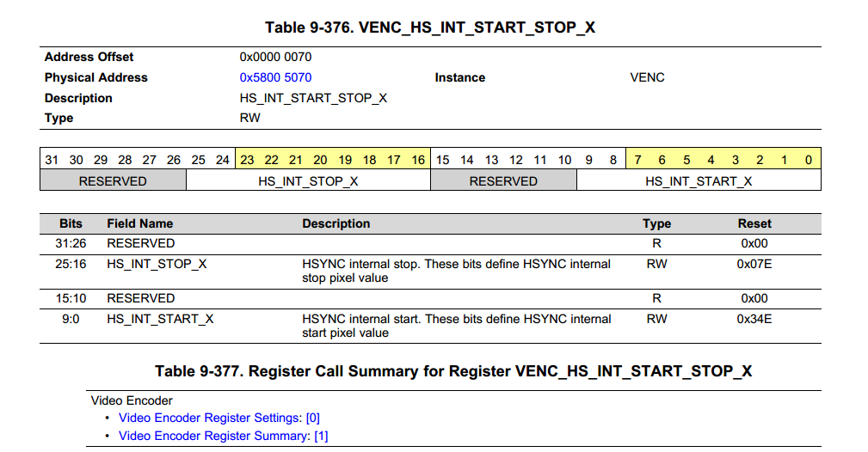
Task: Click bit number 31 in the bit row
Action: click(52, 160)
